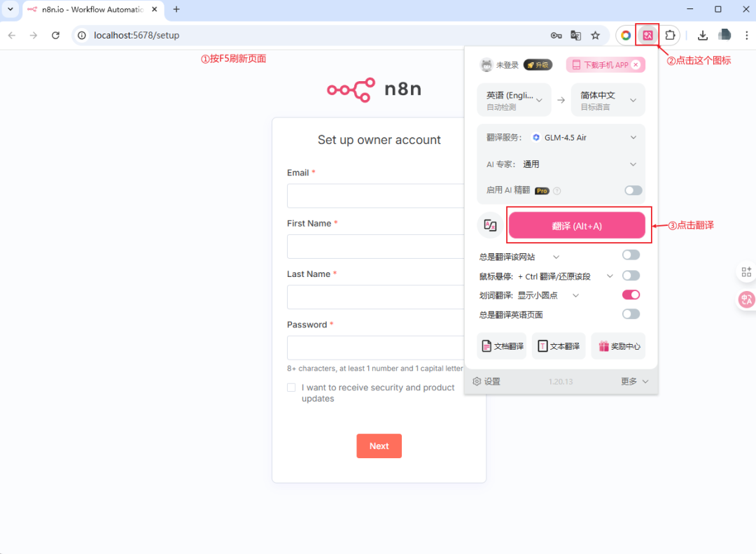Click the 1.20.13 version text

(560, 381)
